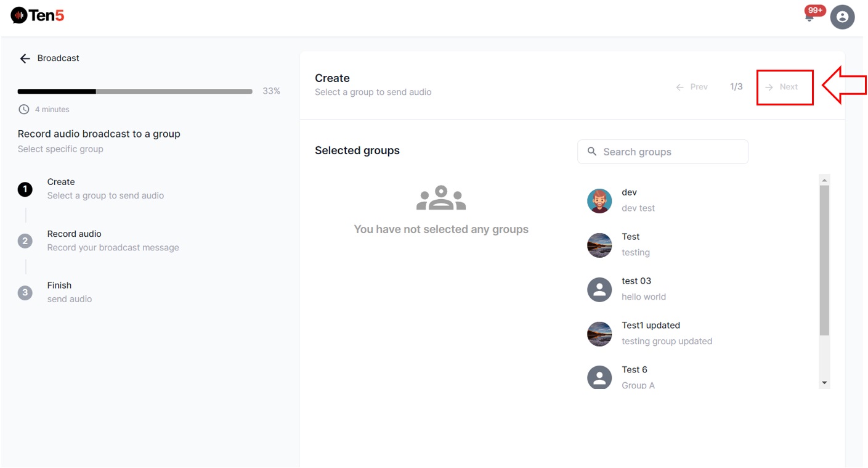Click the test 03 group avatar icon
868x468 pixels.
pos(599,289)
